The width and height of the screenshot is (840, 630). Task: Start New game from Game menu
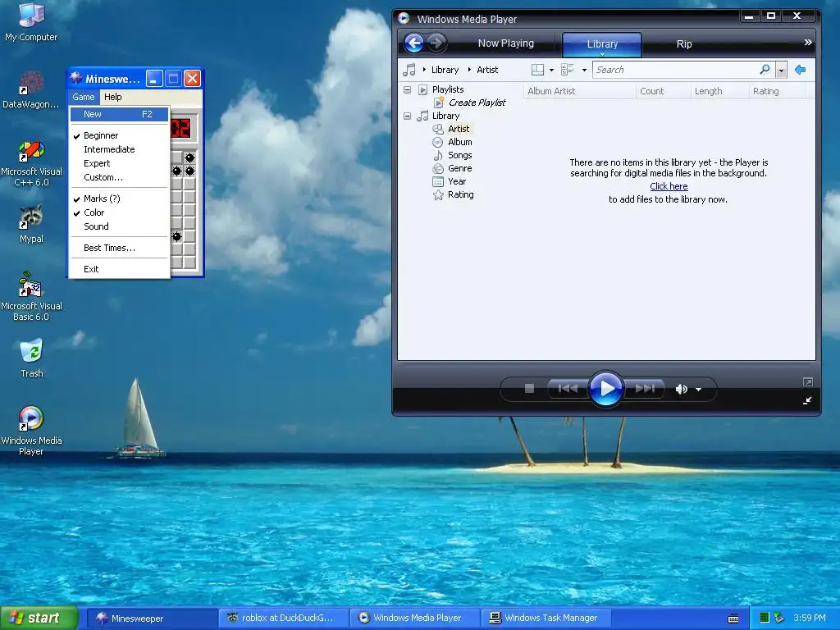[120, 114]
